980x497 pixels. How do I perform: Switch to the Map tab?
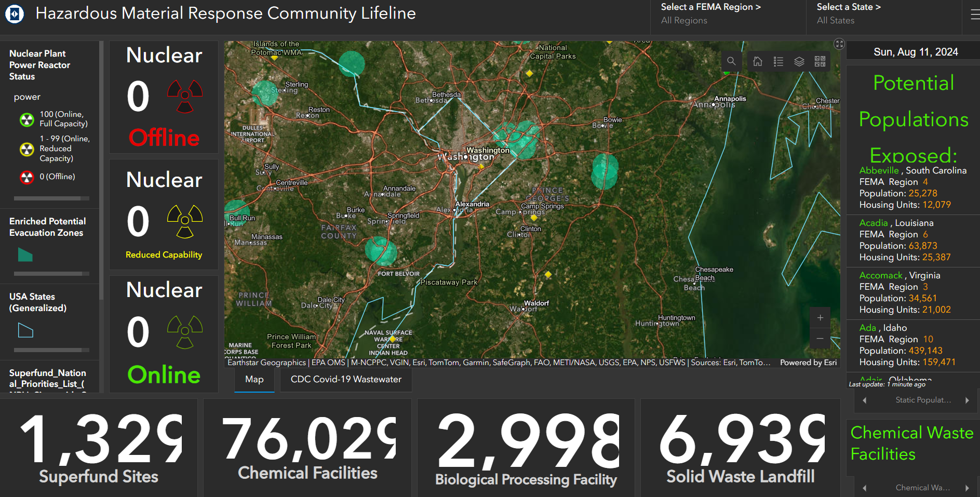click(x=254, y=380)
